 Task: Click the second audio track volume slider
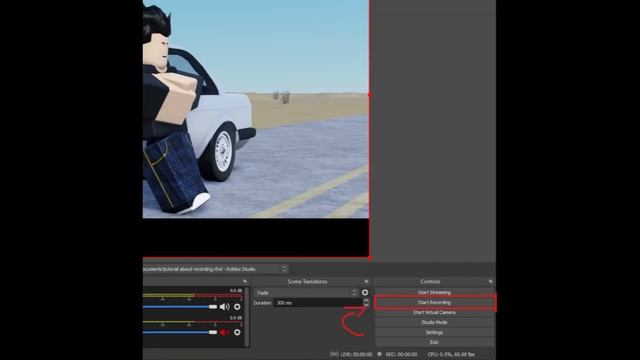[x=180, y=332]
